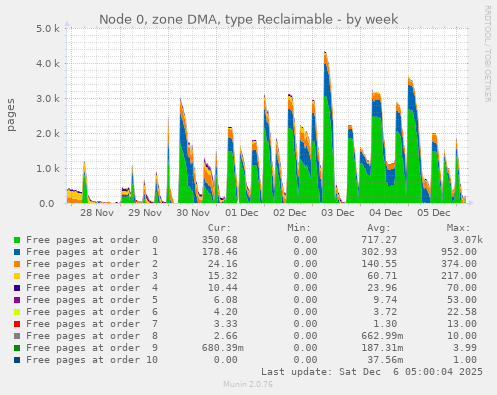Click the '28 Nov' x-axis date label
Screen dimensions: 497x395
(x=97, y=213)
